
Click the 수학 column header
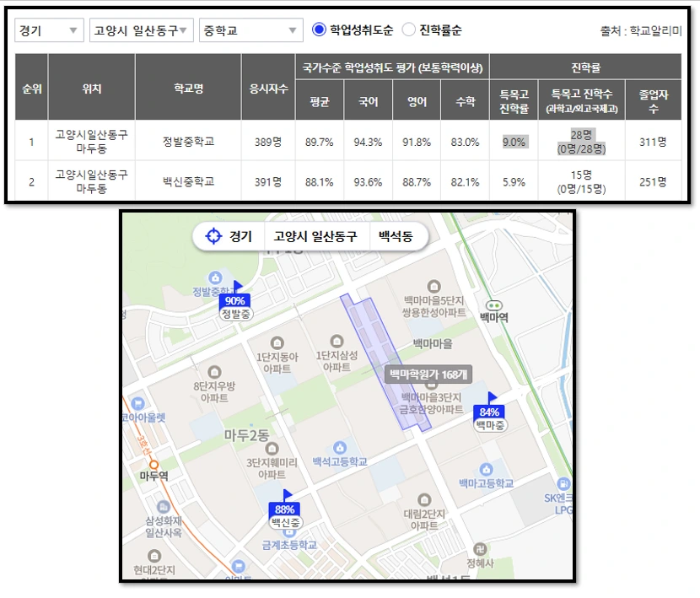pyautogui.click(x=466, y=100)
